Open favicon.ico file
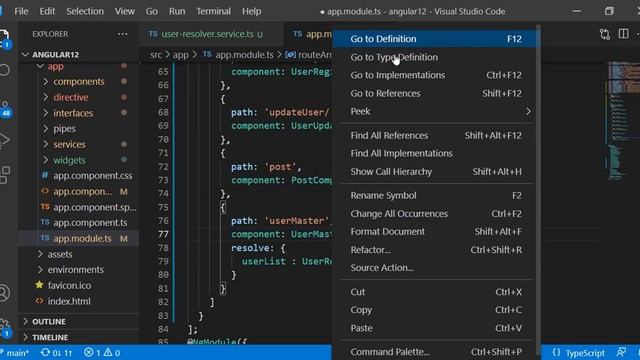 (x=79, y=286)
